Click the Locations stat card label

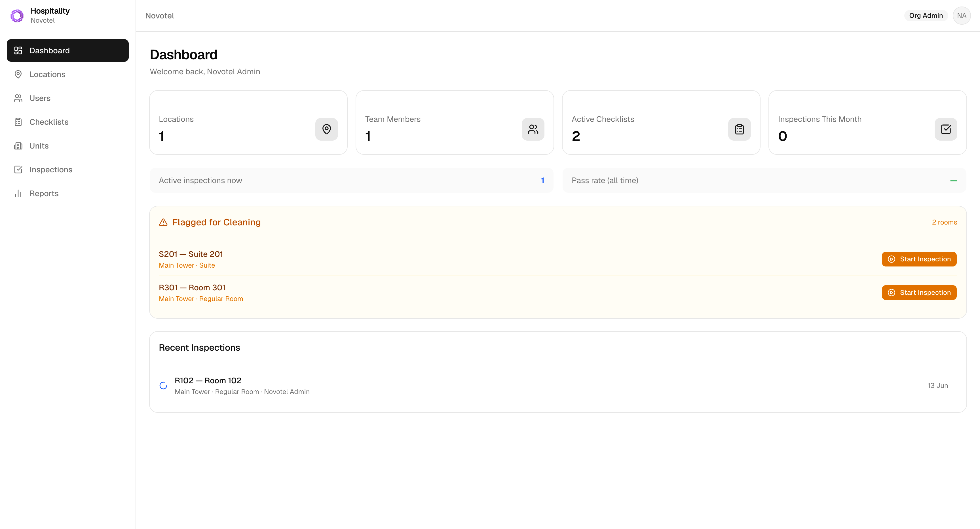176,119
